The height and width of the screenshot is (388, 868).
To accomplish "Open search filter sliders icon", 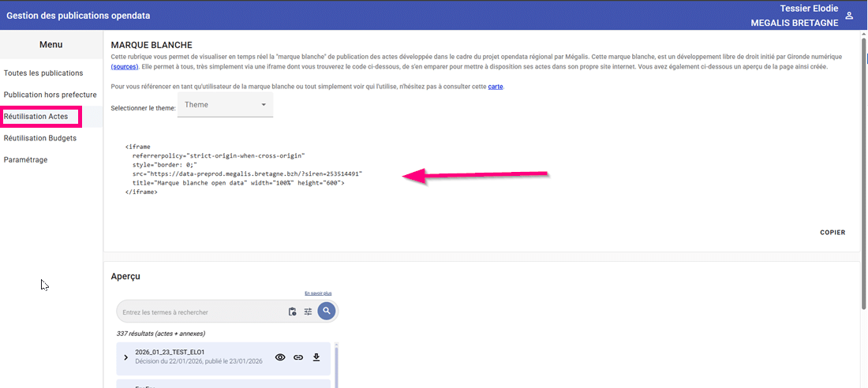I will [309, 312].
